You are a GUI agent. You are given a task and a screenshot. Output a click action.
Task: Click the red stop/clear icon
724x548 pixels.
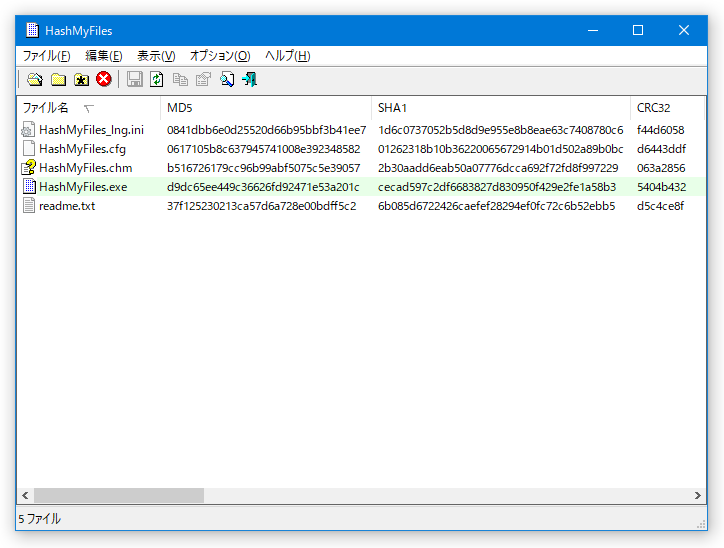(104, 79)
